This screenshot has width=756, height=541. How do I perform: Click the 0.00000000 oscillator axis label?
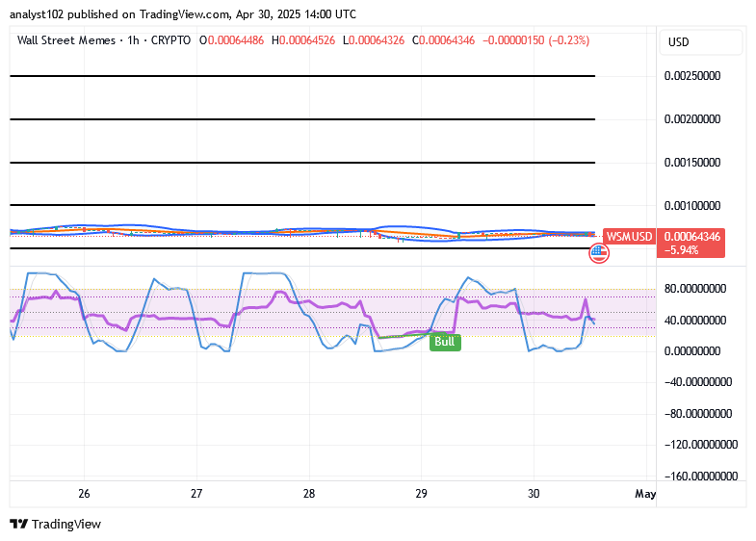pyautogui.click(x=691, y=351)
